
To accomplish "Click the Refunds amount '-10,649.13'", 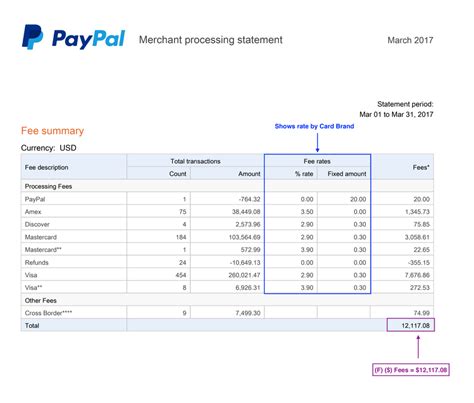I will 245,263.
